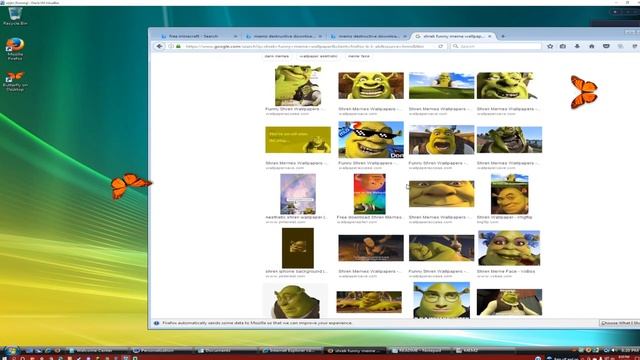Open the Shrek wearing glasses thumbnail
Image resolution: width=640 pixels, height=360 pixels.
click(x=442, y=300)
